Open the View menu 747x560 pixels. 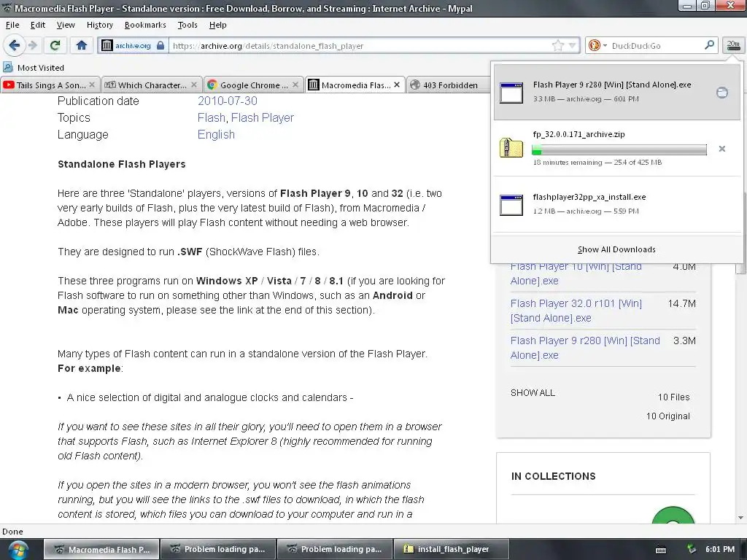(x=66, y=25)
